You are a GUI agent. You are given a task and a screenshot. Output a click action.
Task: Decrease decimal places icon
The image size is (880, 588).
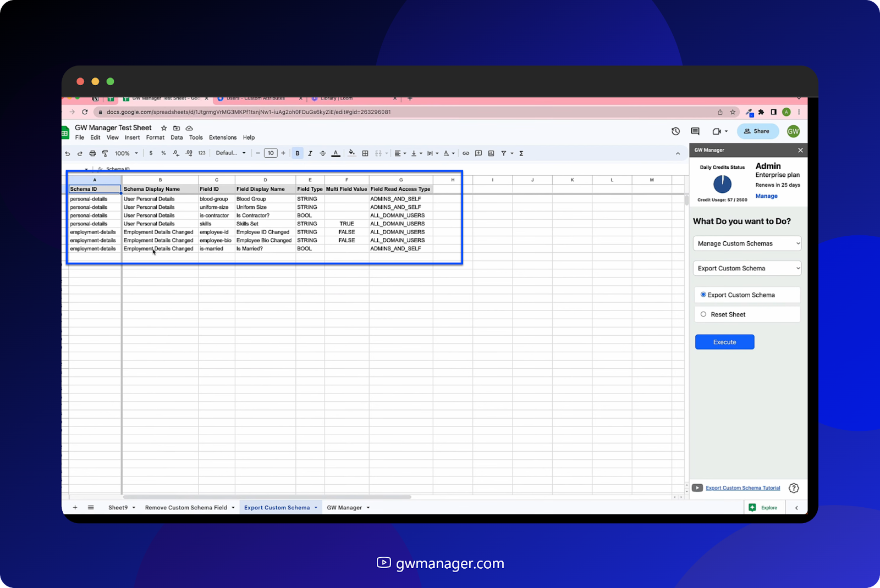(176, 153)
